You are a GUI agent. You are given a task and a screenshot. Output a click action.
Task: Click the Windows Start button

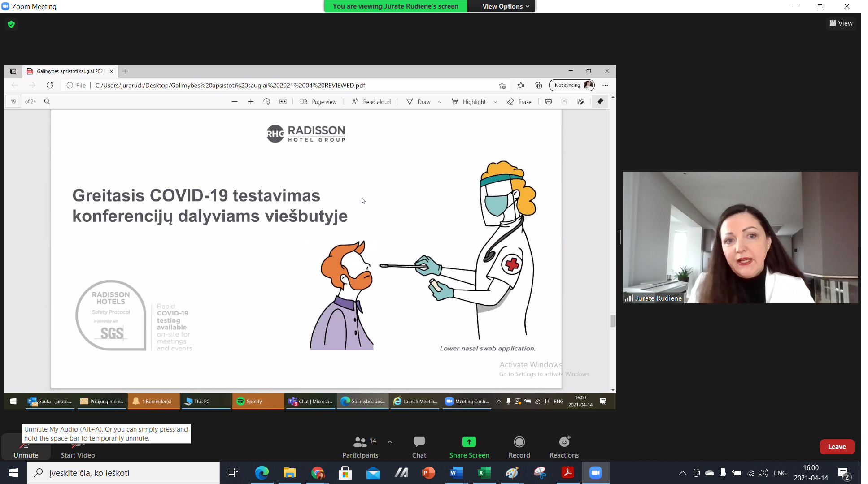pyautogui.click(x=13, y=473)
